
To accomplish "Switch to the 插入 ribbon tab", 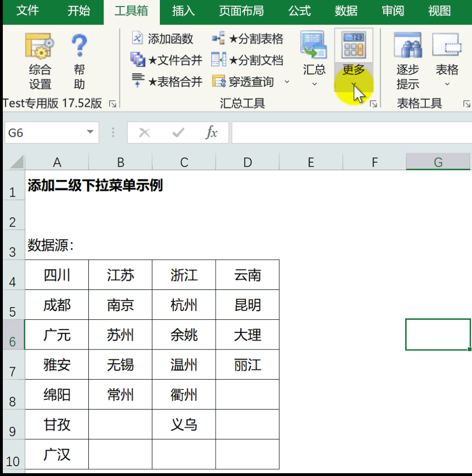I will tap(183, 11).
